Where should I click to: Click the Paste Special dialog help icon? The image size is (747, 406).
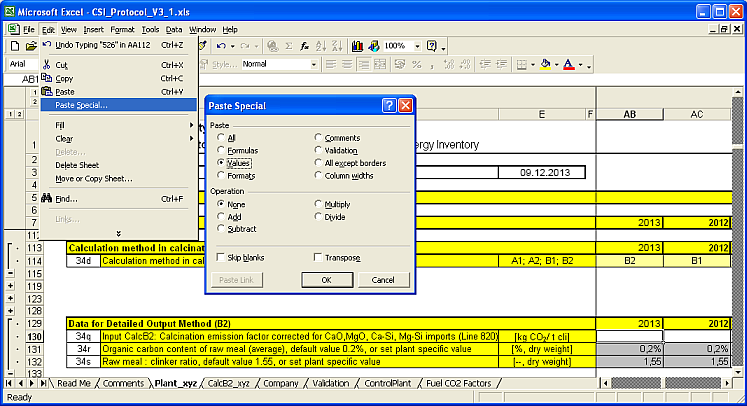pyautogui.click(x=389, y=105)
